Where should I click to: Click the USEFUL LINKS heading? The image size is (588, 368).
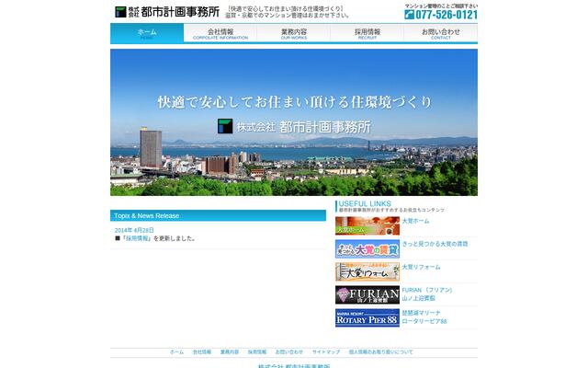pos(365,203)
